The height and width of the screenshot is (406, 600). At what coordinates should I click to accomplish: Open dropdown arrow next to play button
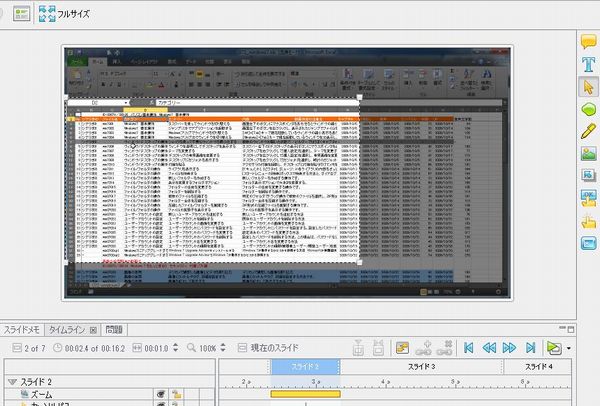[568, 347]
